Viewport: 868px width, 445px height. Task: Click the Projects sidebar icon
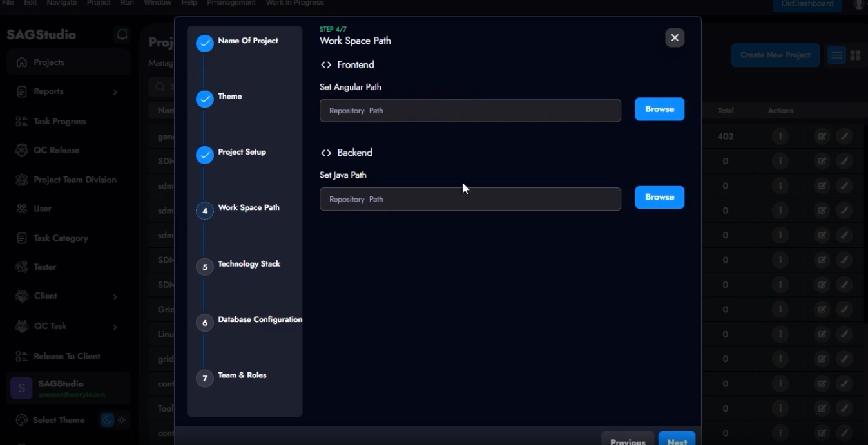(22, 62)
